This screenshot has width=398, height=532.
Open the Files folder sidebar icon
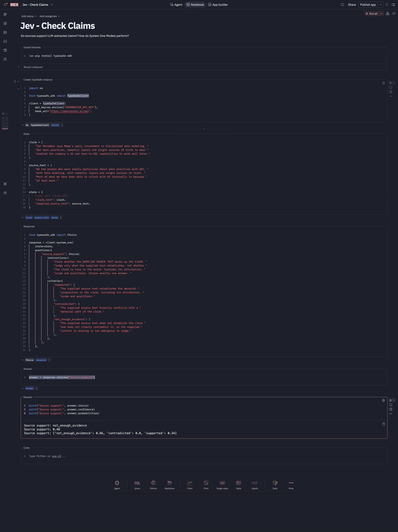(x=5, y=32)
